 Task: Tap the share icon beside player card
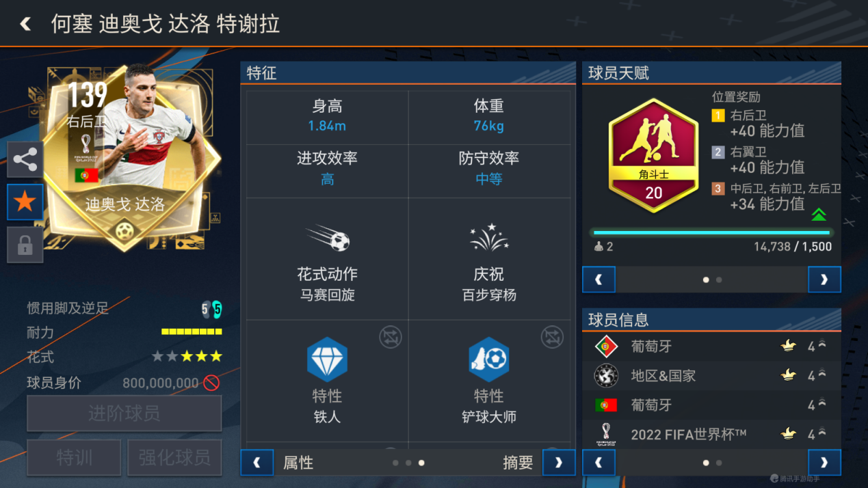coord(25,160)
